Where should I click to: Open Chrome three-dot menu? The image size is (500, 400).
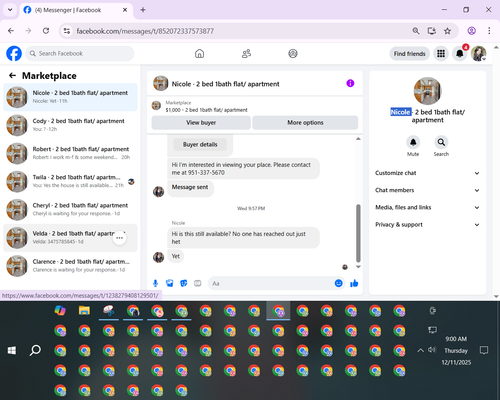[x=489, y=31]
